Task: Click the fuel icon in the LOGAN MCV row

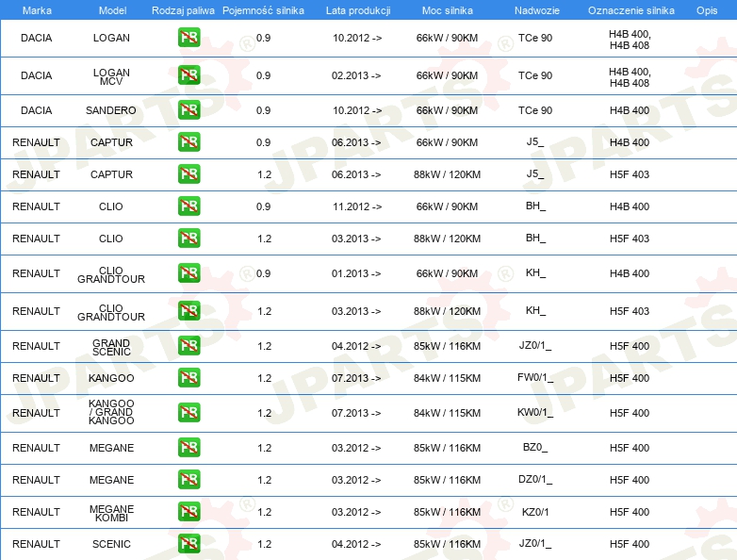Action: pyautogui.click(x=188, y=75)
